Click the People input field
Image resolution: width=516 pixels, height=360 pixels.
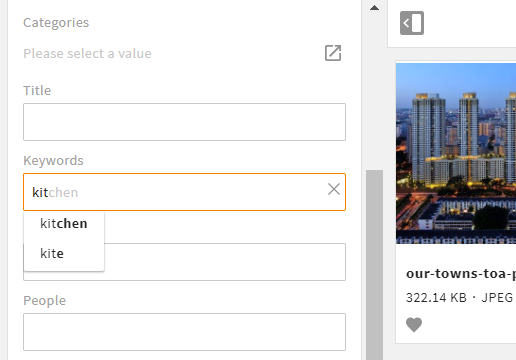point(184,332)
